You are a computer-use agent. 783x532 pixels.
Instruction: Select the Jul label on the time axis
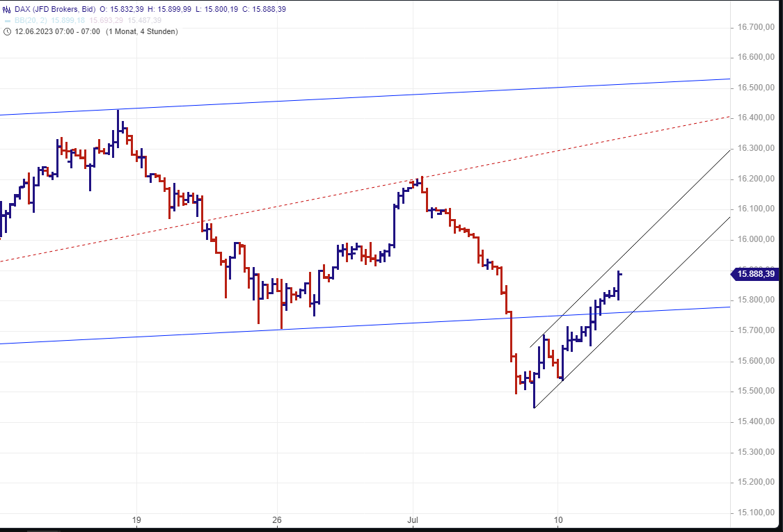[x=412, y=519]
